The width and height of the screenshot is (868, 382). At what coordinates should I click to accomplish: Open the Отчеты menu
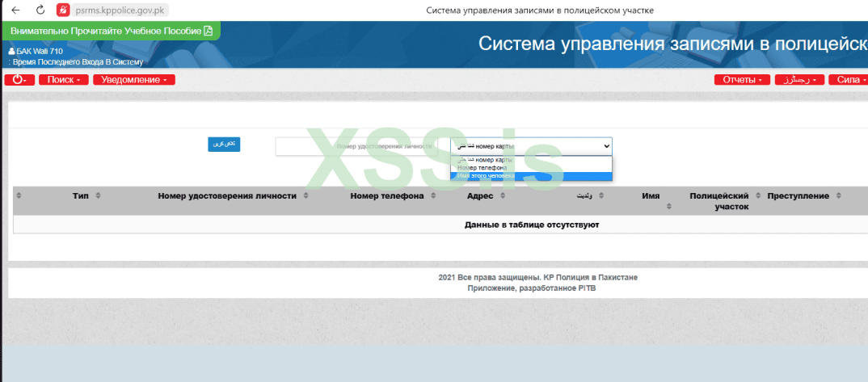pos(743,80)
